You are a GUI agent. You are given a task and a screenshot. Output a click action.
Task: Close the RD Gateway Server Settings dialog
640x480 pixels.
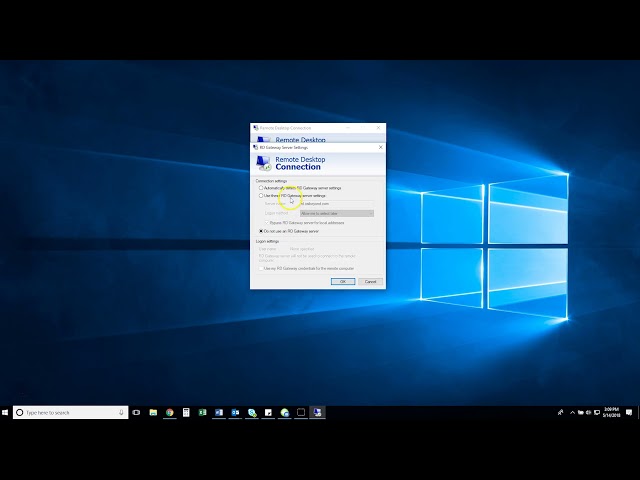click(380, 147)
